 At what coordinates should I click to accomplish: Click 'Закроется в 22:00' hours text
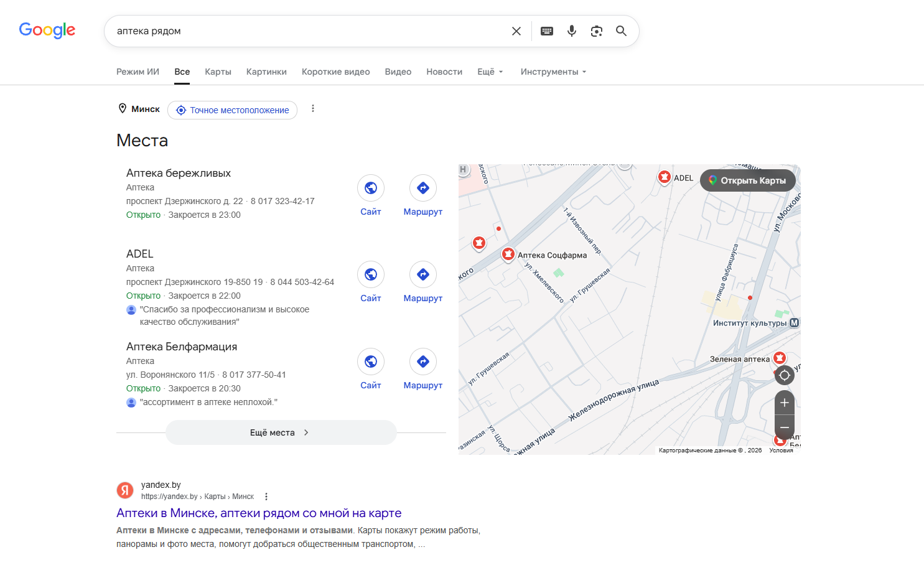coord(204,296)
